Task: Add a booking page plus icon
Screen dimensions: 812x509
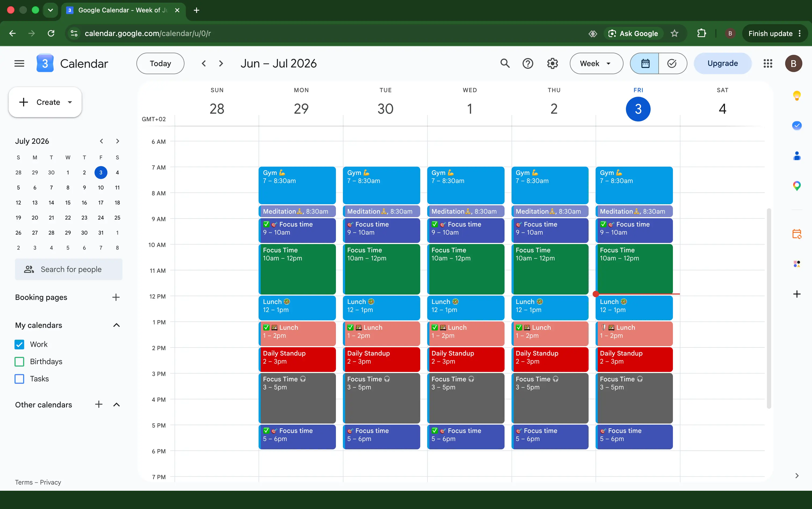Action: pos(116,297)
